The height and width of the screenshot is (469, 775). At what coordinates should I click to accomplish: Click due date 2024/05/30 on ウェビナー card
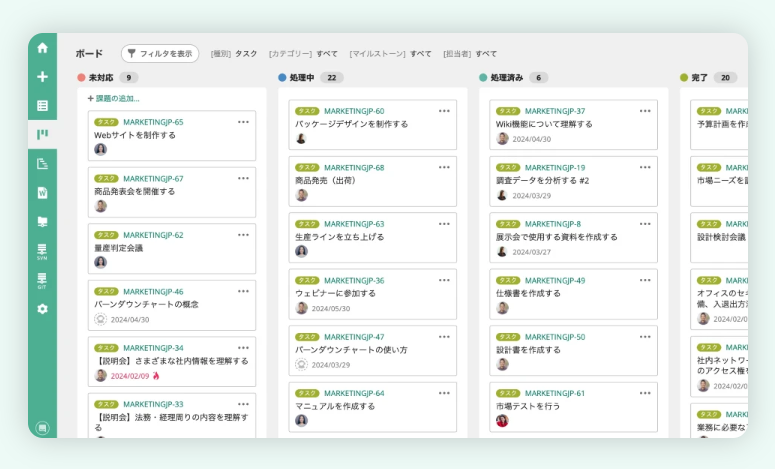331,309
